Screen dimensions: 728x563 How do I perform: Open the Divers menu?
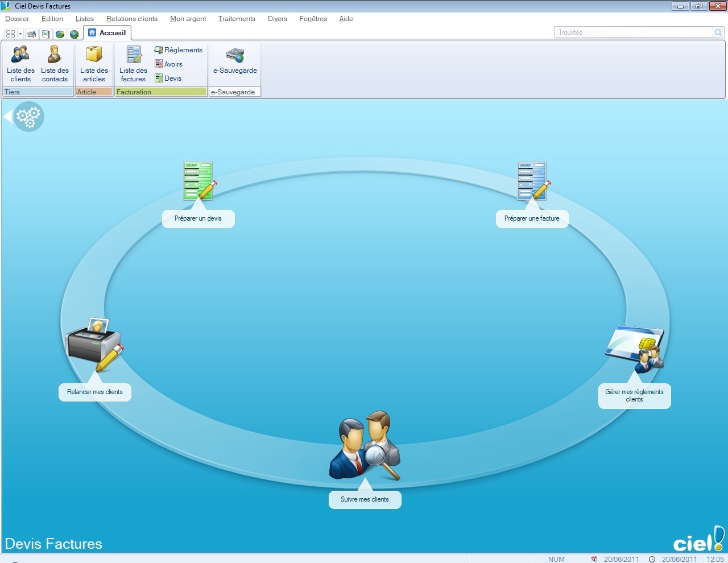[x=278, y=19]
